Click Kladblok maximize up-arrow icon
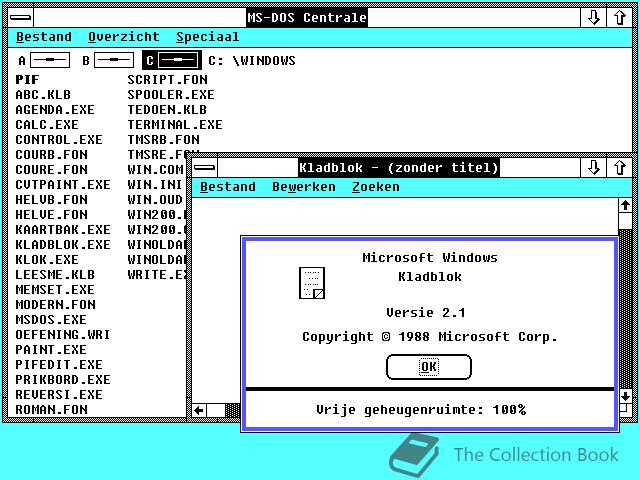Image resolution: width=640 pixels, height=480 pixels. tap(619, 167)
